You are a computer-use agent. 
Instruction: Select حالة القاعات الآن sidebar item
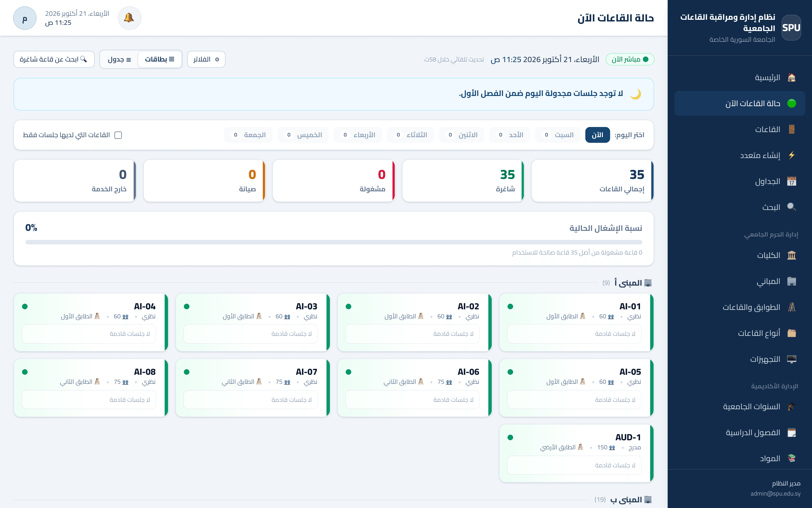(x=740, y=104)
